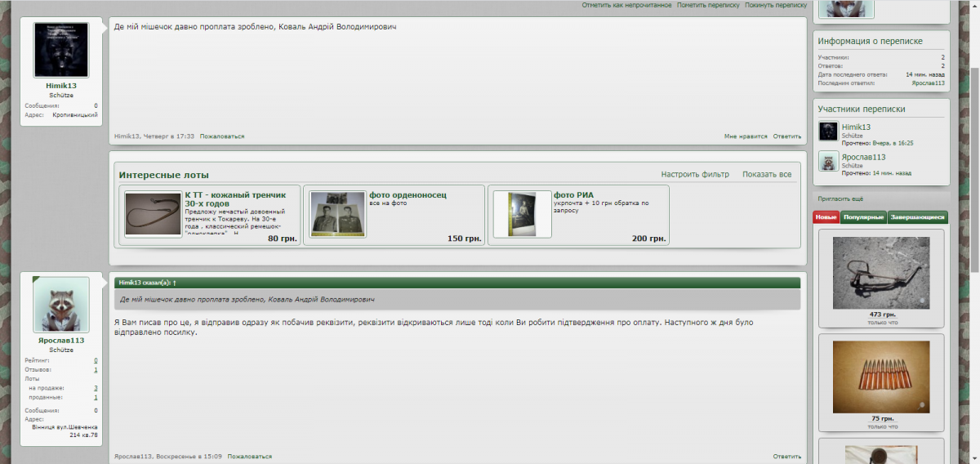Reply to Himik13's post via Ответить
The width and height of the screenshot is (980, 464).
coord(787,136)
